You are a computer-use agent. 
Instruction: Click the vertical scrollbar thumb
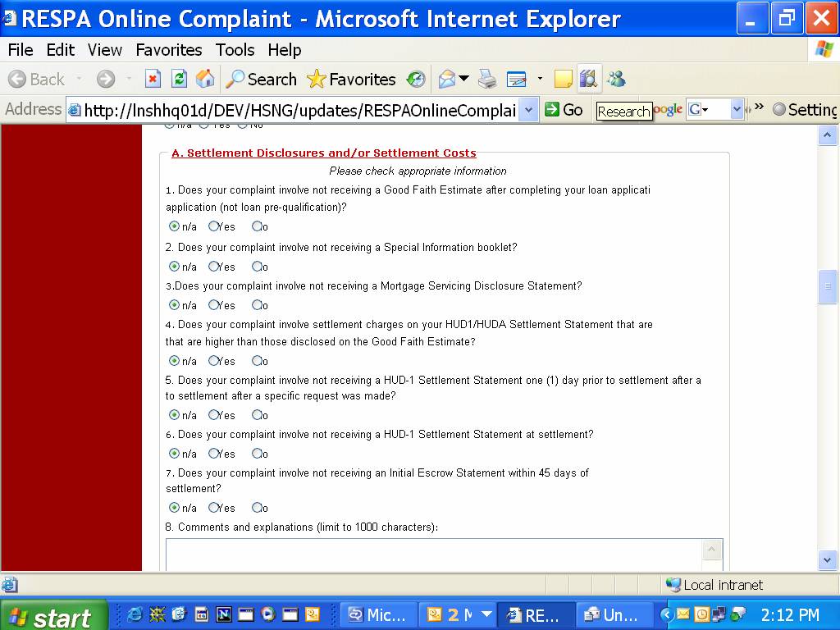[x=827, y=286]
